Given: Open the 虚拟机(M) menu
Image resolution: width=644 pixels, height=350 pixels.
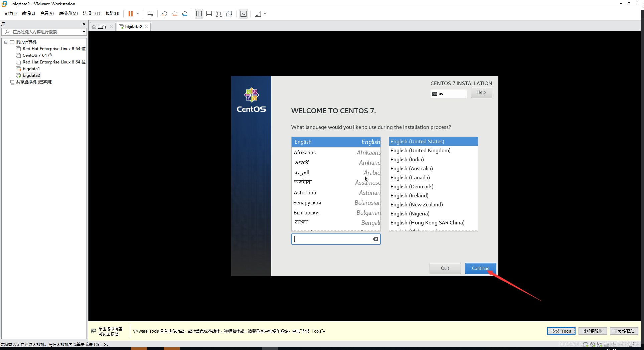Looking at the screenshot, I should [x=68, y=13].
